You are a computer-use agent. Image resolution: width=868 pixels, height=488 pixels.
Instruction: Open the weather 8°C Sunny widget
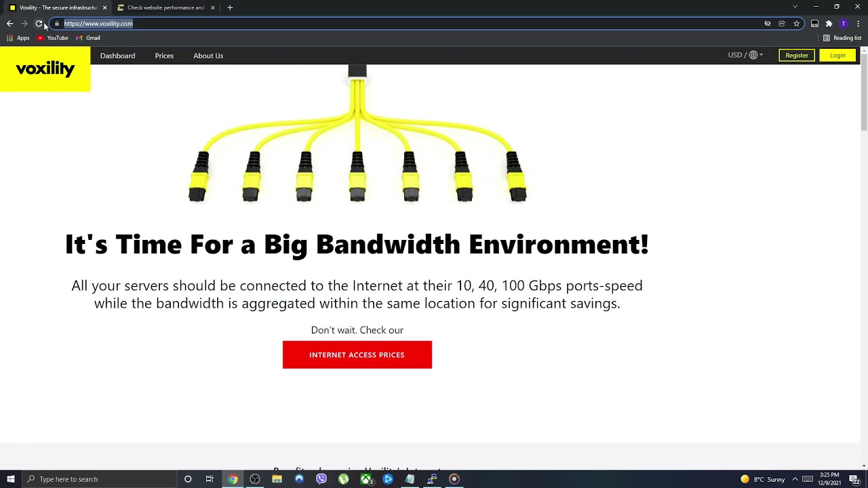pyautogui.click(x=763, y=479)
